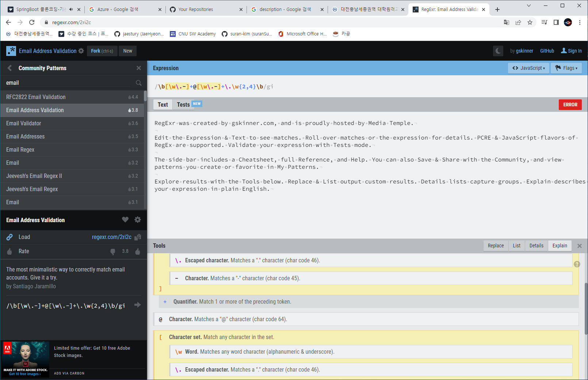The width and height of the screenshot is (588, 380).
Task: Click the @ Character explanation row
Action: (x=366, y=319)
